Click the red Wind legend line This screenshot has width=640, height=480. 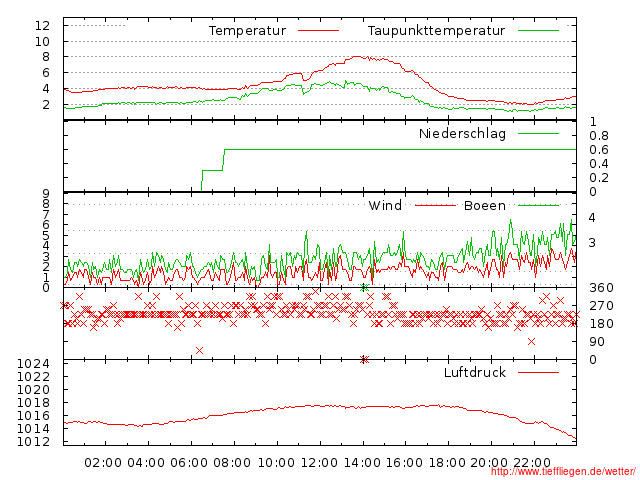point(435,205)
